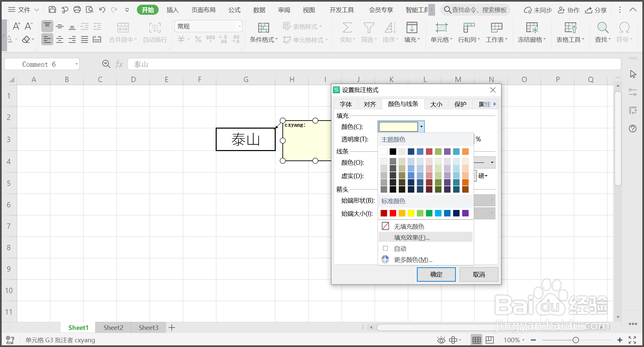Click the Find magnifier icon in the ribbon
The height and width of the screenshot is (347, 644).
click(603, 27)
